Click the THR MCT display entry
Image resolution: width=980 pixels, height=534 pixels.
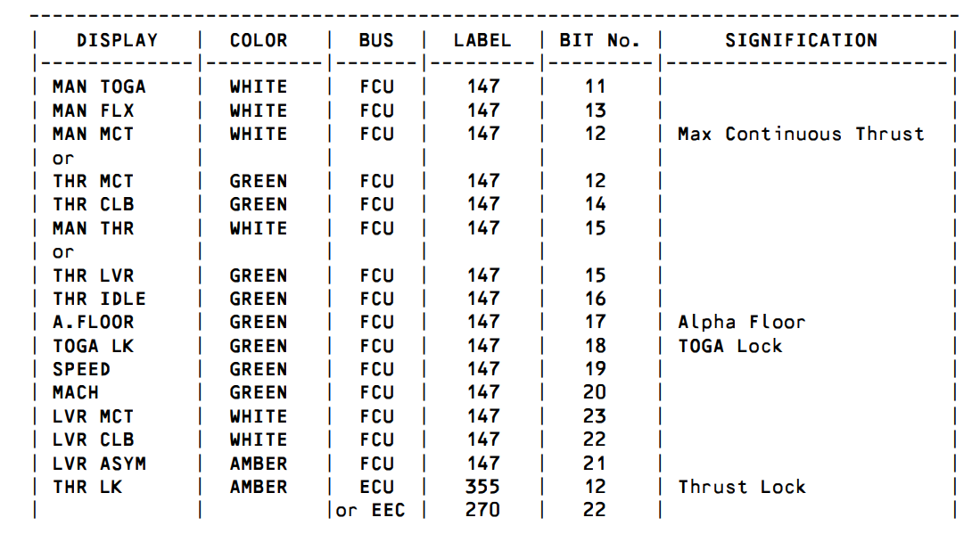click(x=93, y=181)
